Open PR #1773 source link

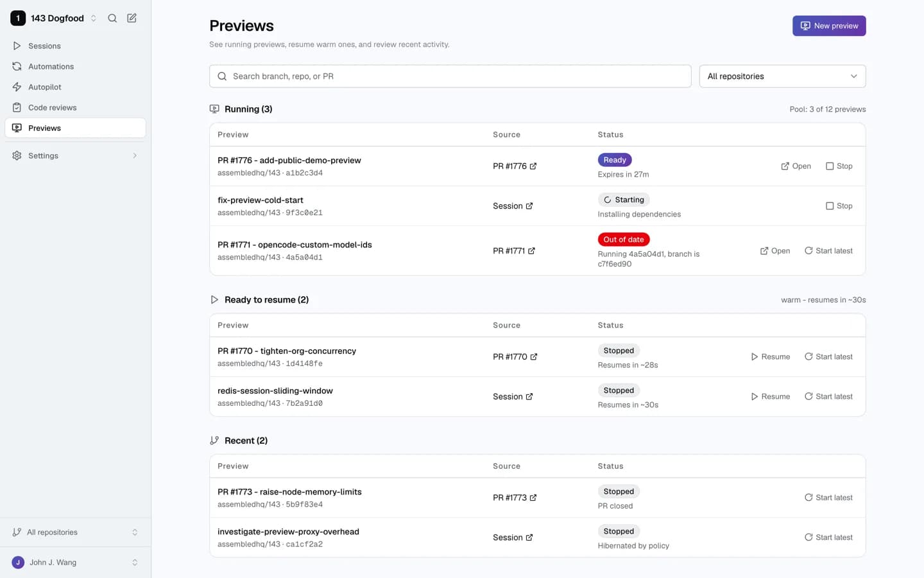tap(515, 497)
